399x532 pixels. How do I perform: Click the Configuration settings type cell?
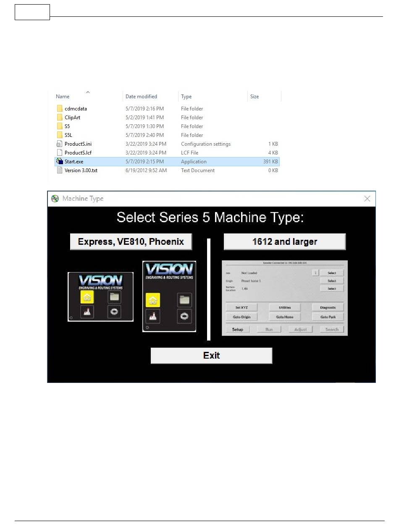coord(206,144)
